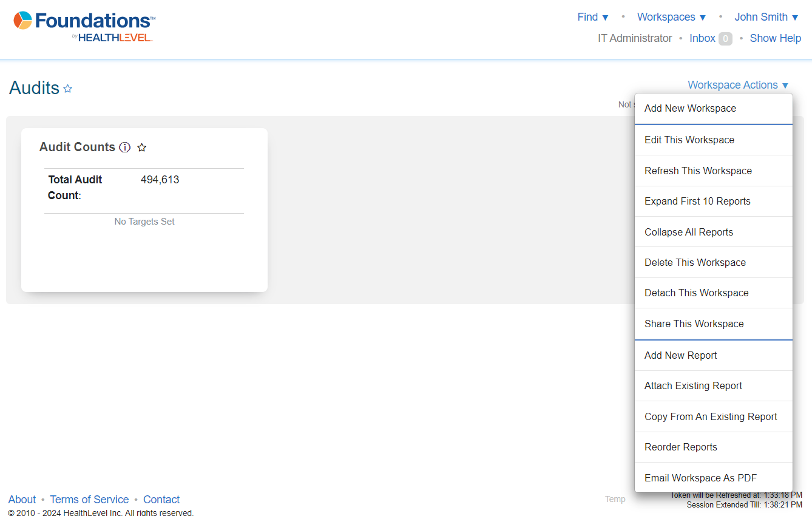Select Add New Workspace
812x516 pixels.
coord(690,109)
